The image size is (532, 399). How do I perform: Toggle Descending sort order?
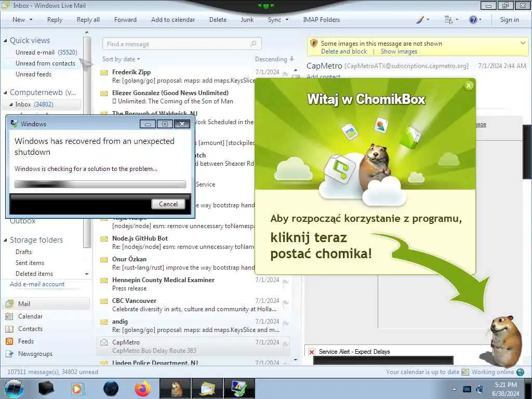coord(274,59)
